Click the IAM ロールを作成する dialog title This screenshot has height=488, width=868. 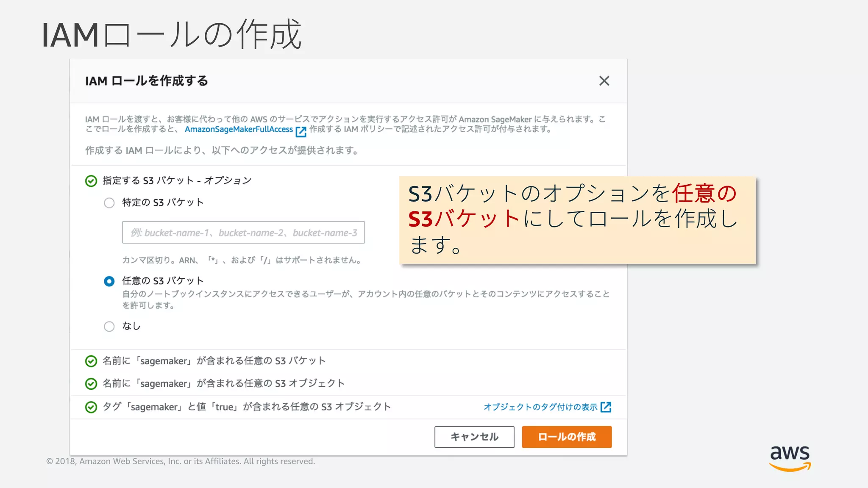click(x=147, y=81)
